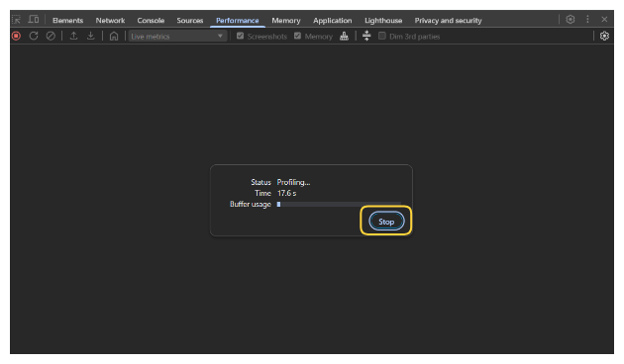This screenshot has height=364, width=624.
Task: Switch to the Network tab
Action: [x=110, y=20]
